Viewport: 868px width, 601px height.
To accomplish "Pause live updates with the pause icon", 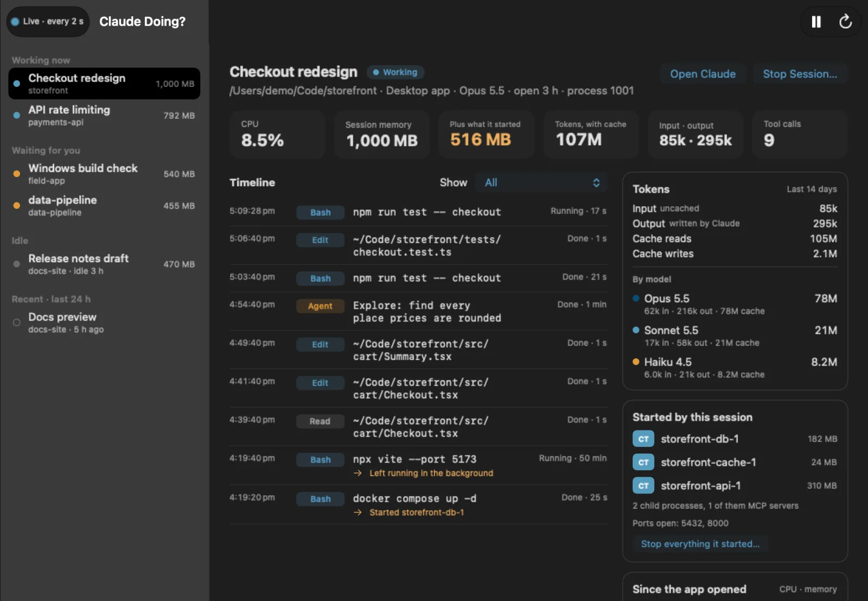I will [x=816, y=22].
